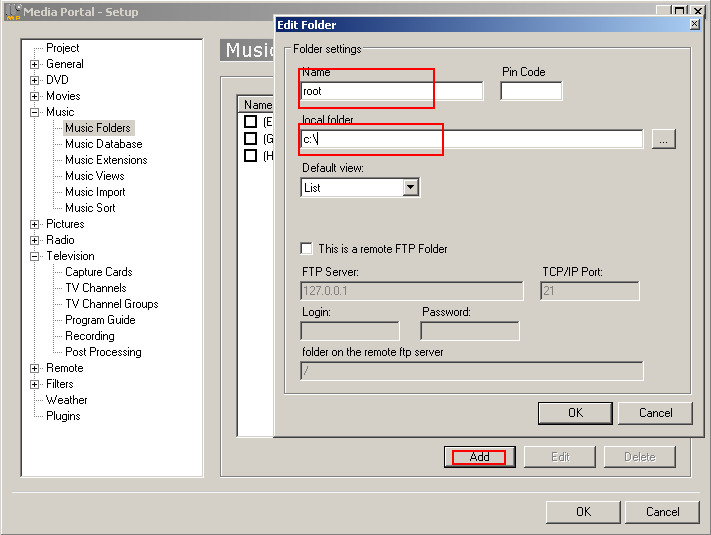Expand the Radio tree node
711x535 pixels.
(34, 240)
